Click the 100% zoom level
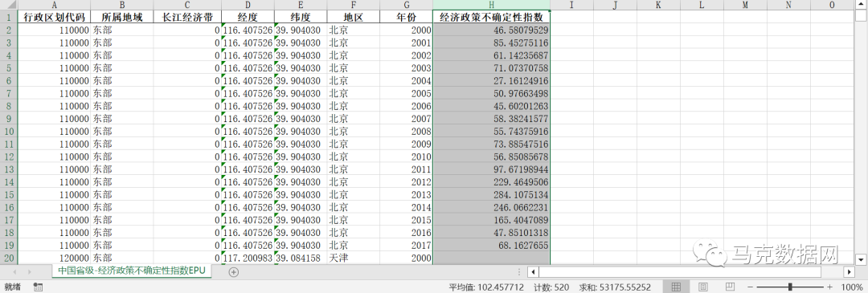 click(851, 287)
